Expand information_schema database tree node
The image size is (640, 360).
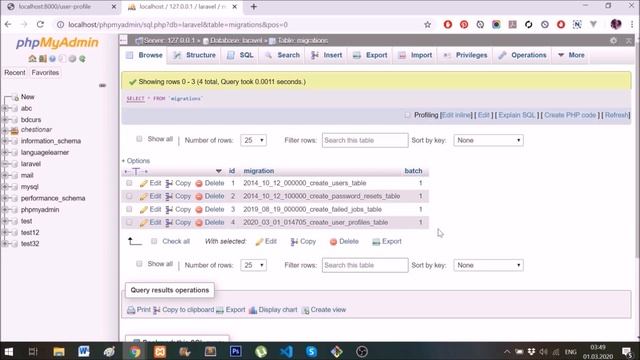5,141
